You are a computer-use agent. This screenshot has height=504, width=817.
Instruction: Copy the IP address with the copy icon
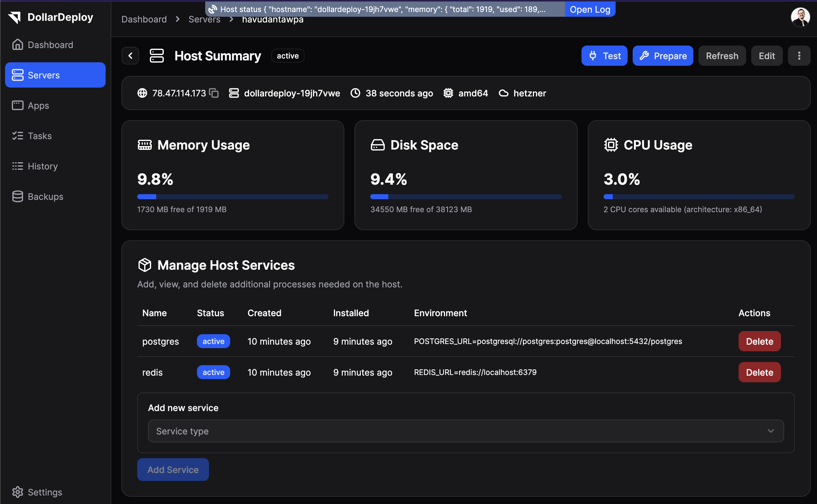pyautogui.click(x=214, y=93)
